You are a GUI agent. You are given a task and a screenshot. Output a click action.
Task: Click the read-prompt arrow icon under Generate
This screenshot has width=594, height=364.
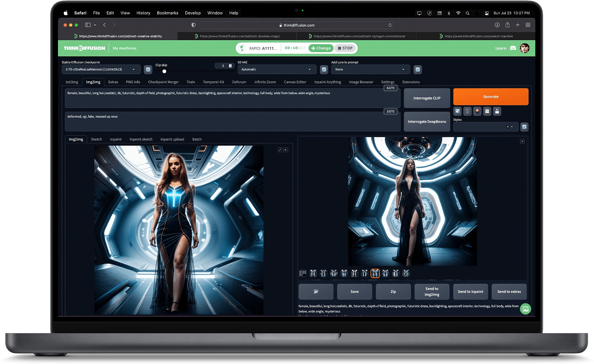click(458, 111)
